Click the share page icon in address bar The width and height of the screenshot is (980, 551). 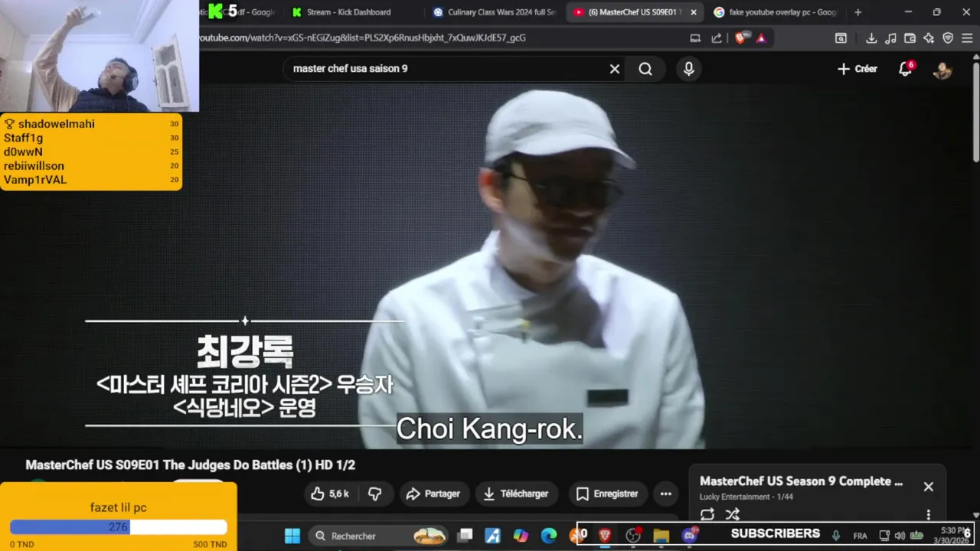(717, 38)
